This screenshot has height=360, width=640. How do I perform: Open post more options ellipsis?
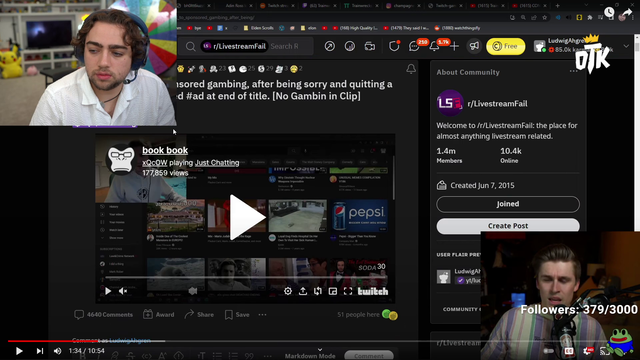(x=262, y=315)
